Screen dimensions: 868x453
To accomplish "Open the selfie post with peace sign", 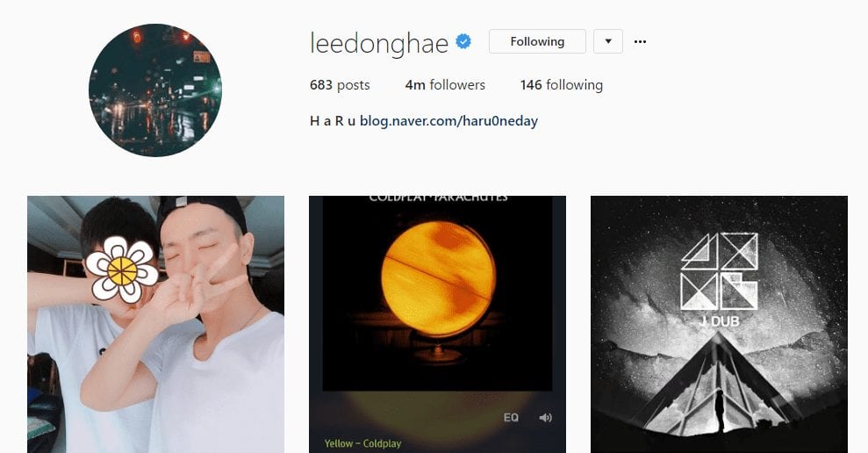I will click(155, 325).
